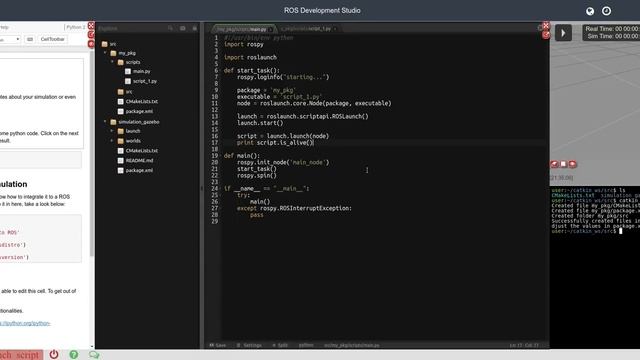The height and width of the screenshot is (360, 640).
Task: Open Settings in the editor status bar
Action: pos(249,345)
